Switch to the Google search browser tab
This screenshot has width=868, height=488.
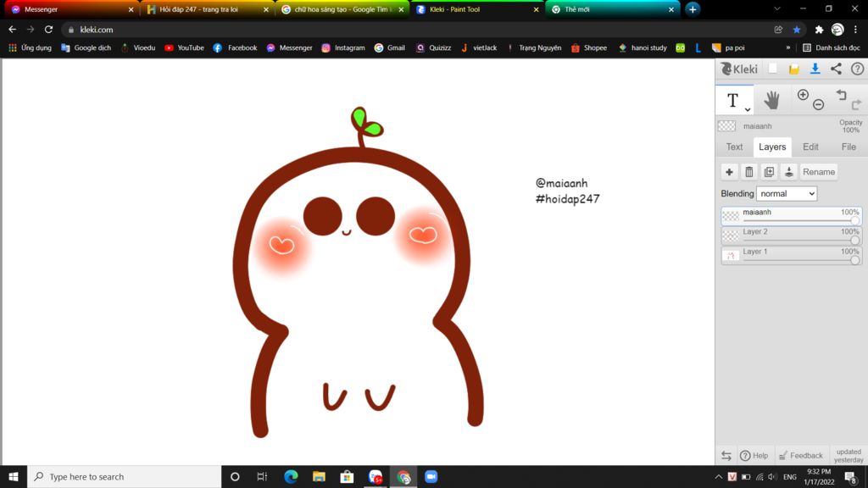[342, 9]
